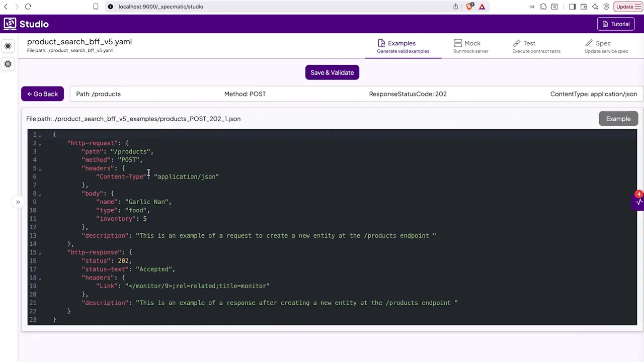644x362 pixels.
Task: Open Studio home via the logo icon
Action: (x=10, y=24)
